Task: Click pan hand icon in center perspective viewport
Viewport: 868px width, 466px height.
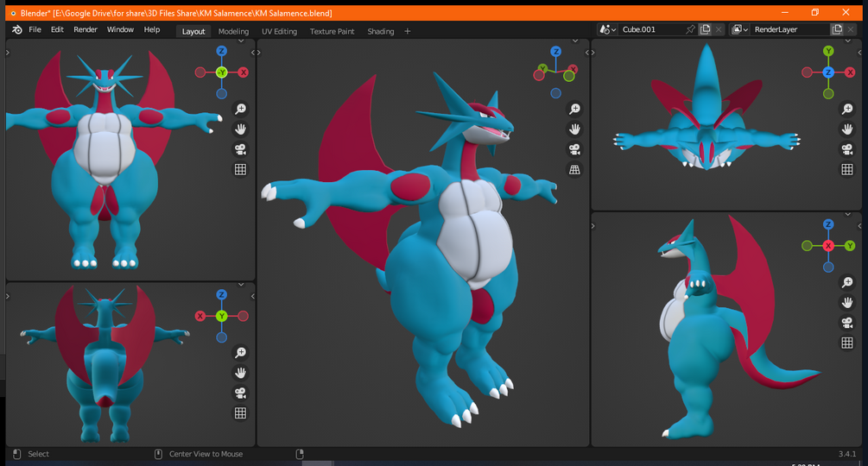Action: coord(574,129)
